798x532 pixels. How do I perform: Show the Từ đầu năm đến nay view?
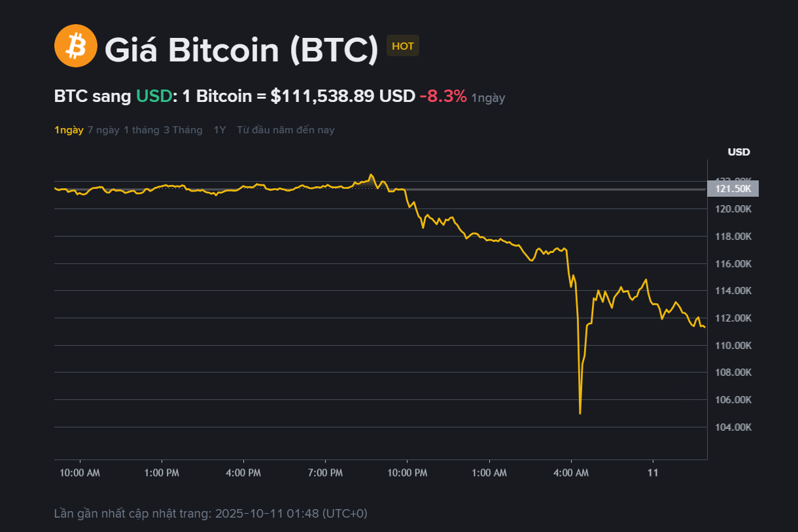click(x=286, y=129)
